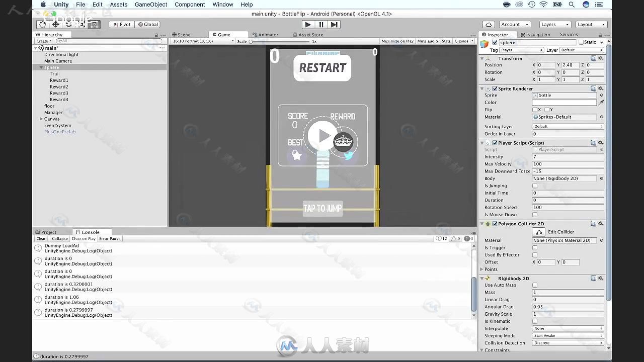
Task: Enable Flip X checkbox
Action: [x=535, y=110]
